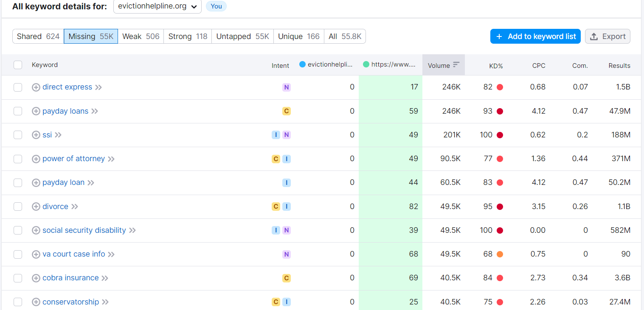Click plus icon beside va court case info
The image size is (644, 310).
36,254
